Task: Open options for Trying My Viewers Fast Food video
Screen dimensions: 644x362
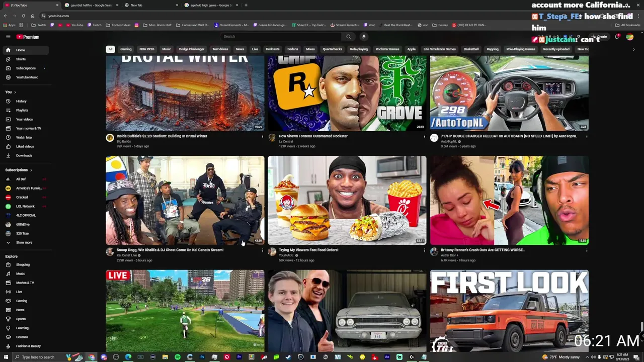Action: click(x=424, y=250)
